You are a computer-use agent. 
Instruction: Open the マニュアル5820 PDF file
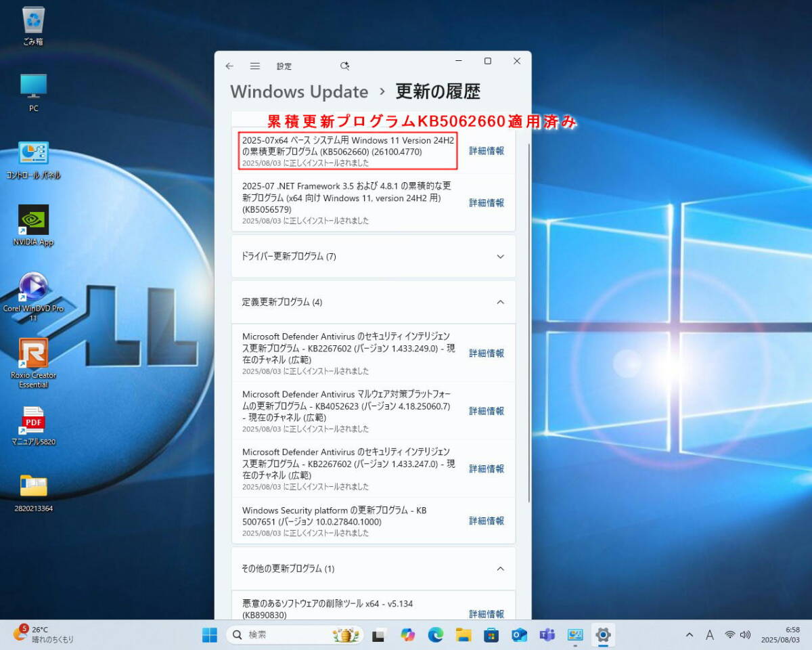point(33,426)
